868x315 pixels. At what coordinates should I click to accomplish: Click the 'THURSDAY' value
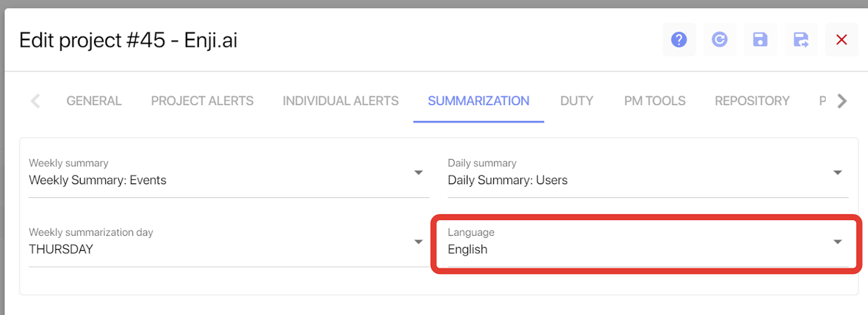61,249
